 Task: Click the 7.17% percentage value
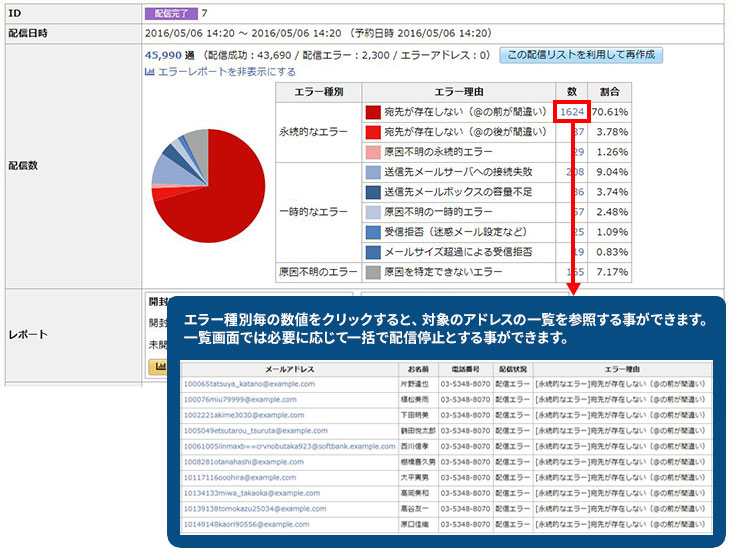[612, 272]
